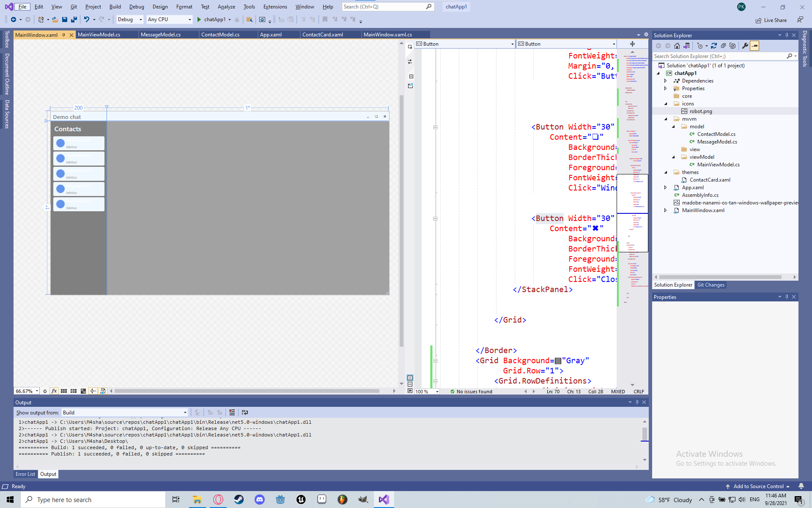Image resolution: width=812 pixels, height=508 pixels.
Task: Expand the Dependencies node
Action: click(x=665, y=81)
